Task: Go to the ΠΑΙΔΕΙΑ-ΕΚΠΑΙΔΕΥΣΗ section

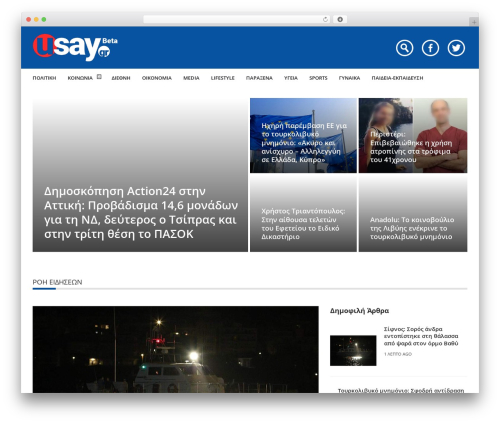Action: pyautogui.click(x=397, y=78)
